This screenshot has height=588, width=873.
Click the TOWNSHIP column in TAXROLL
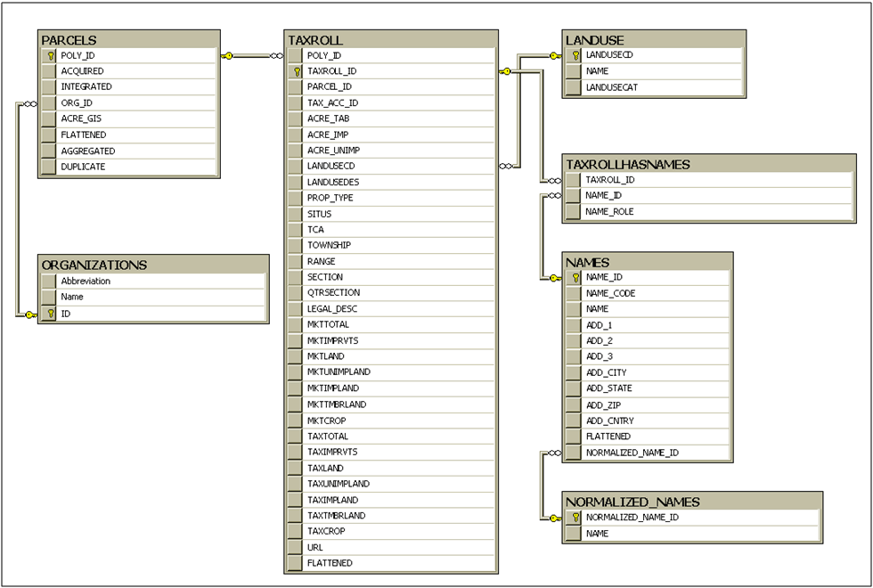click(391, 245)
